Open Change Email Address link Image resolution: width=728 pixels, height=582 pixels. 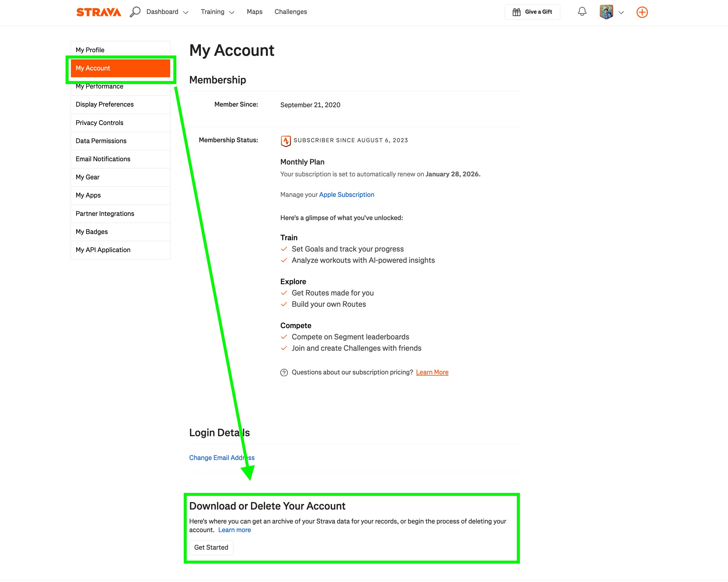click(x=221, y=457)
